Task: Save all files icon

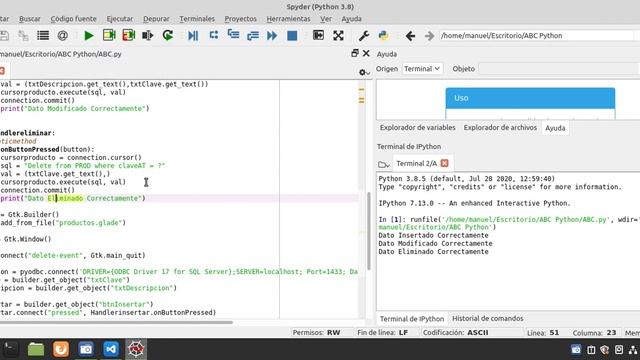Action: [23, 36]
